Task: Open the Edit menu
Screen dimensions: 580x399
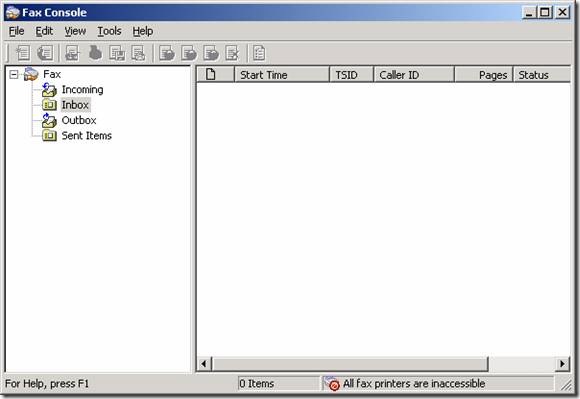Action: pos(44,31)
